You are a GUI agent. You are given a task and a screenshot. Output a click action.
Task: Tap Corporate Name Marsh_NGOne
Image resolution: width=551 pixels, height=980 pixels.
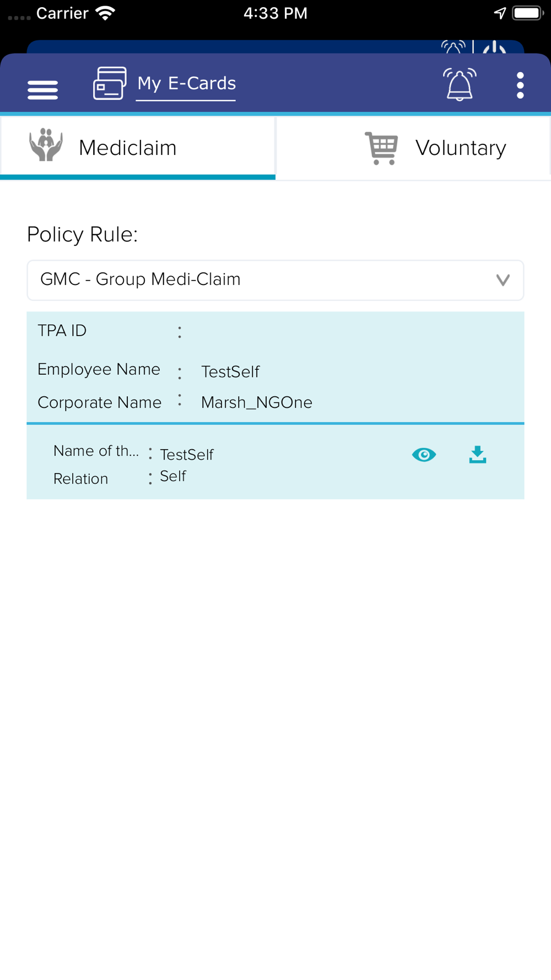257,402
